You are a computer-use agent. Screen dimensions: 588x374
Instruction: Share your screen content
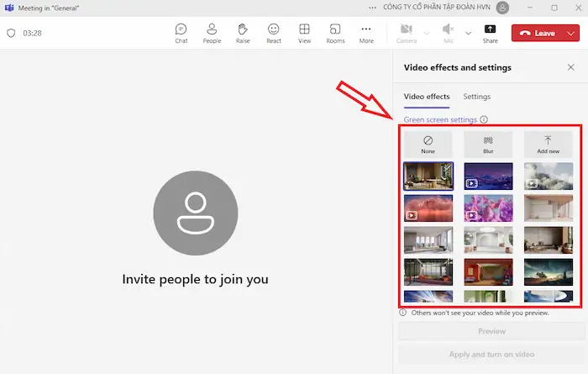[x=491, y=33]
